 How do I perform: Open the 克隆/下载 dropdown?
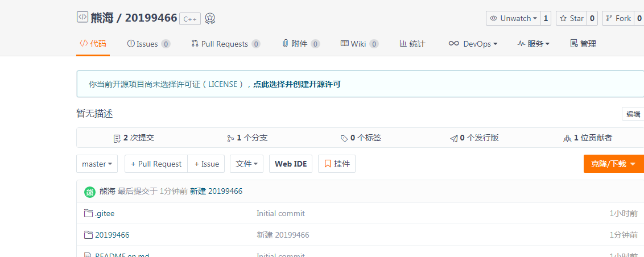pos(614,164)
